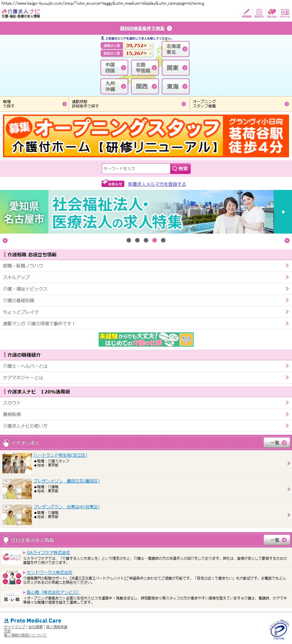
Task: Click the オープニングスタッフ 茗荷谷駅 banner
Action: click(146, 136)
